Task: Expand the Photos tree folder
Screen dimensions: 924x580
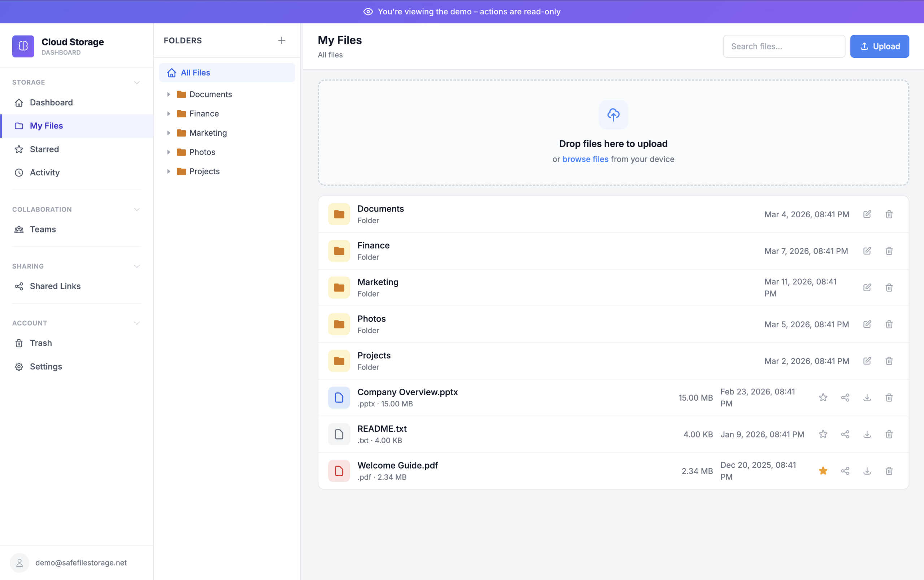Action: 169,152
